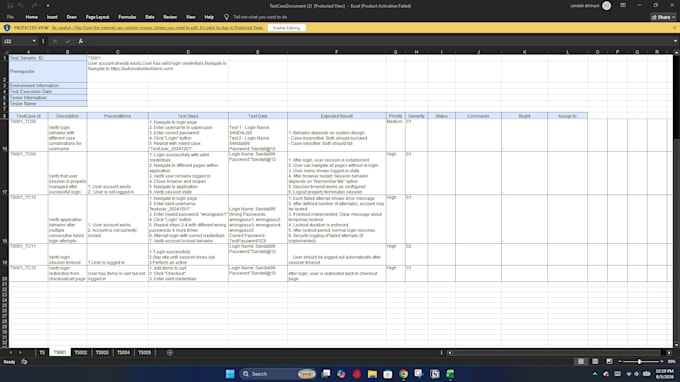
Task: Click the Zoom In plus button
Action: pos(661,362)
